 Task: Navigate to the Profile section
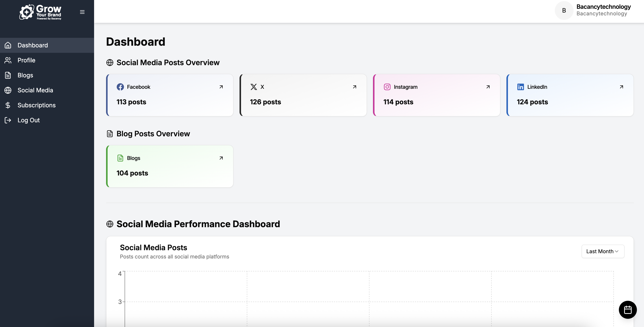coord(26,60)
